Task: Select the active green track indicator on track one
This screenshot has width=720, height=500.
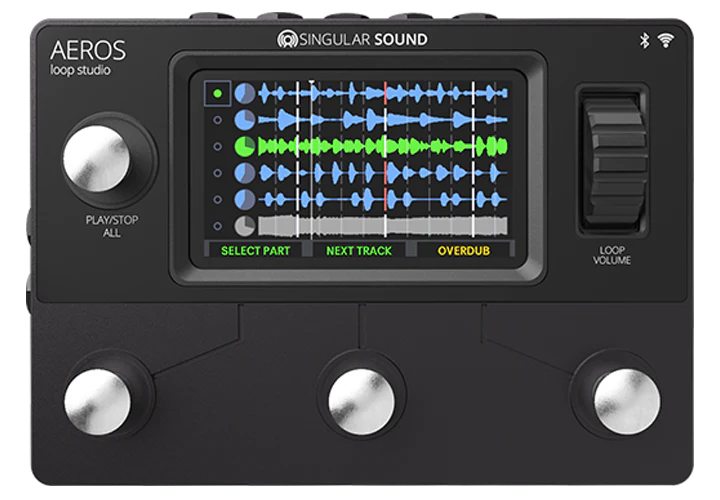Action: click(217, 94)
